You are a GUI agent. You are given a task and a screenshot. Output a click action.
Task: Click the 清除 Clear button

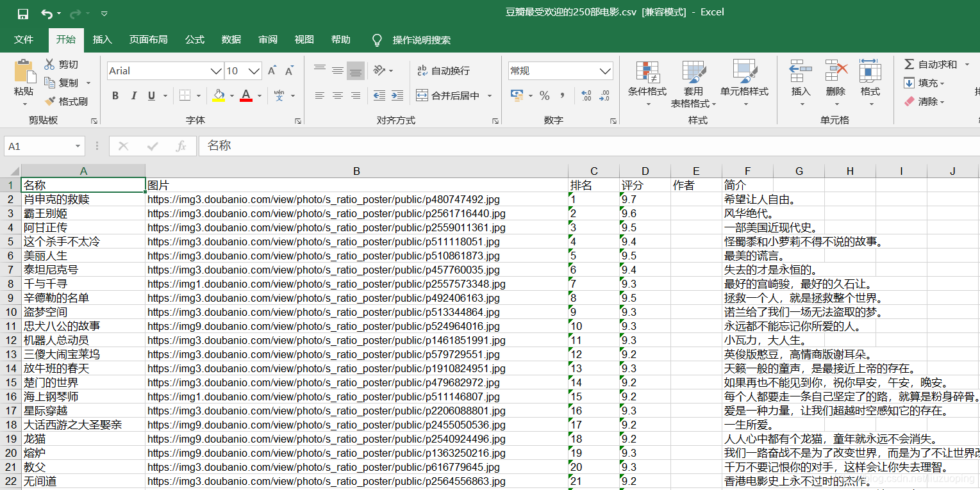[924, 101]
